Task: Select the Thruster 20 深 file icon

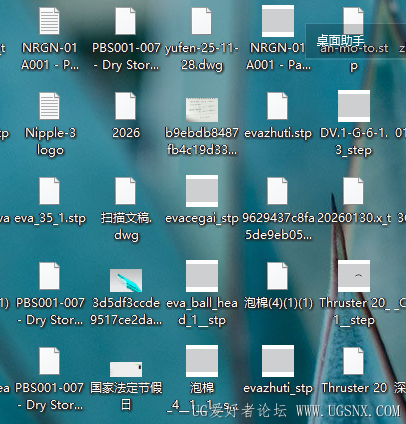Action: point(353,361)
